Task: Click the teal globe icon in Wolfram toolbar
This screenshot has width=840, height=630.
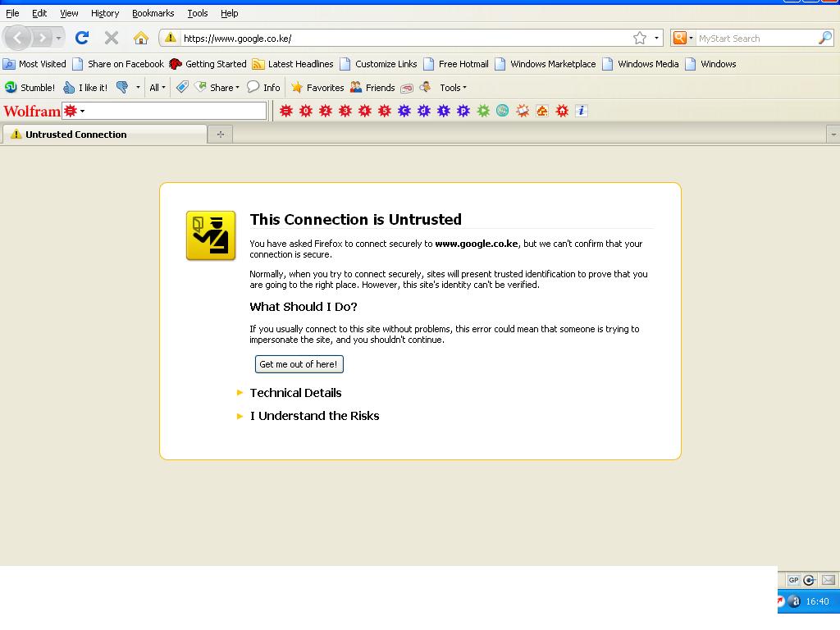Action: [x=503, y=111]
